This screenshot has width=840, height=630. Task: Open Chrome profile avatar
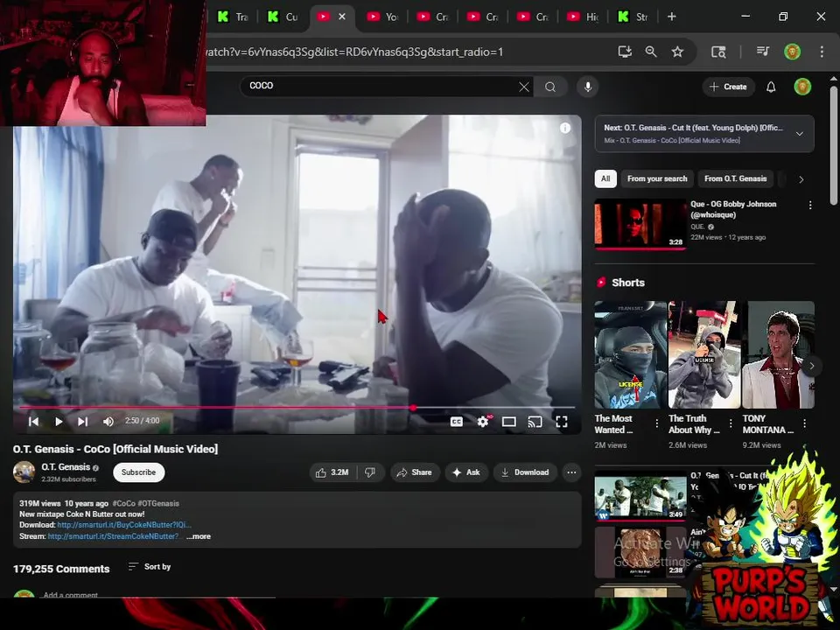pyautogui.click(x=793, y=52)
